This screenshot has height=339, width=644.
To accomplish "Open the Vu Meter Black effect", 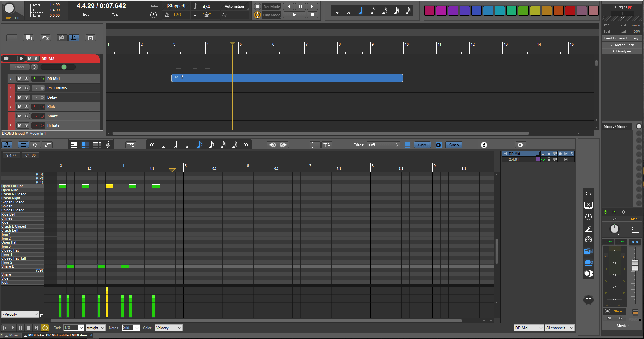I will coord(622,45).
